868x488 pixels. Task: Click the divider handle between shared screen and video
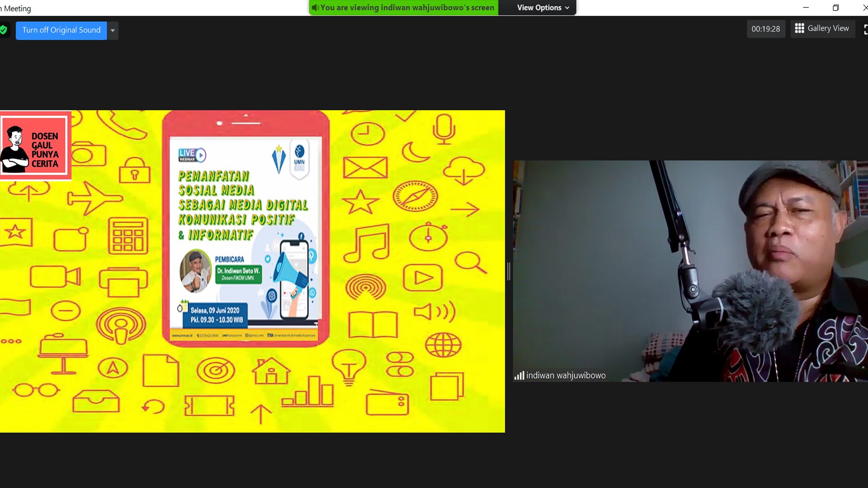pyautogui.click(x=509, y=271)
